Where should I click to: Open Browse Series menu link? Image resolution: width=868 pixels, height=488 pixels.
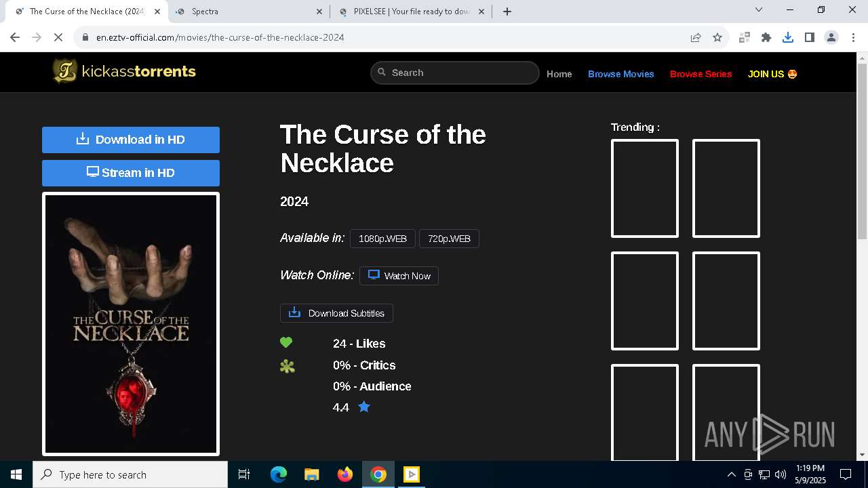(701, 74)
